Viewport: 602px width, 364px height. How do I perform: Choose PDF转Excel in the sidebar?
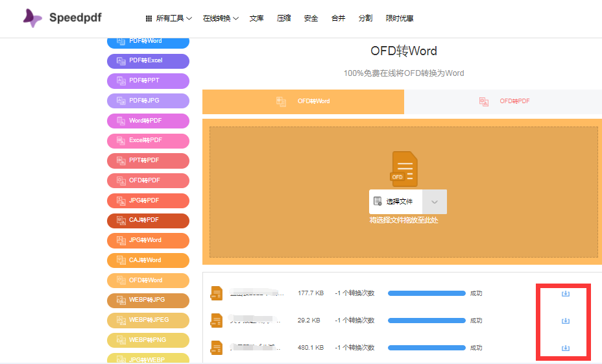pyautogui.click(x=148, y=61)
